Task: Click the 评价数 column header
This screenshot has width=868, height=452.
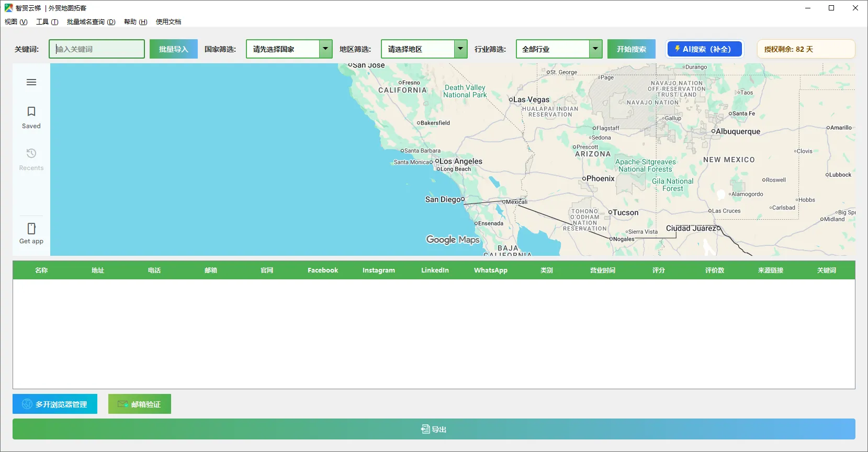Action: coord(715,270)
